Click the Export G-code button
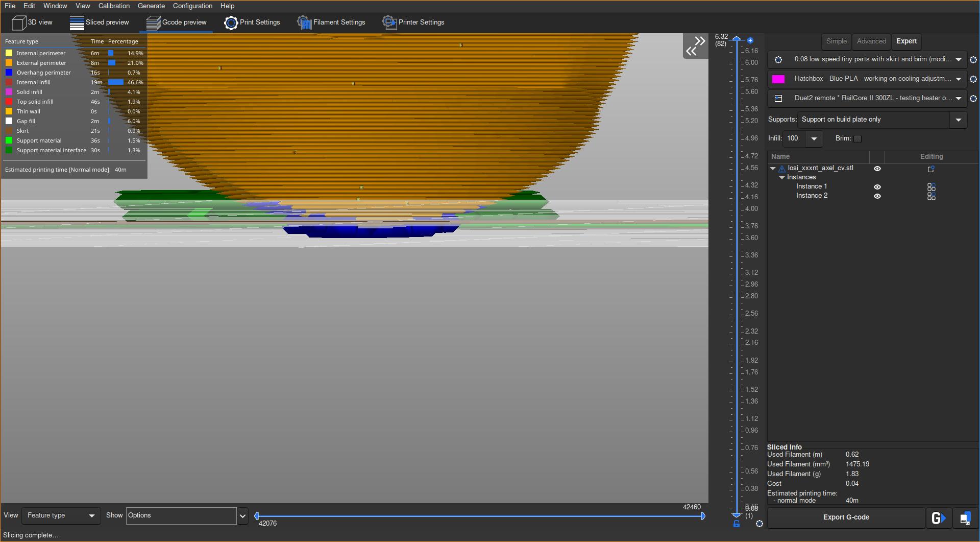 point(846,517)
